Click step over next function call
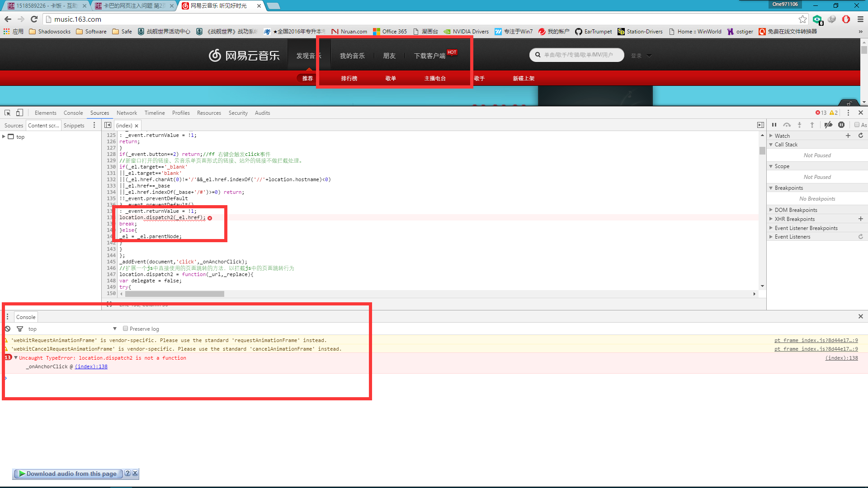 click(787, 125)
